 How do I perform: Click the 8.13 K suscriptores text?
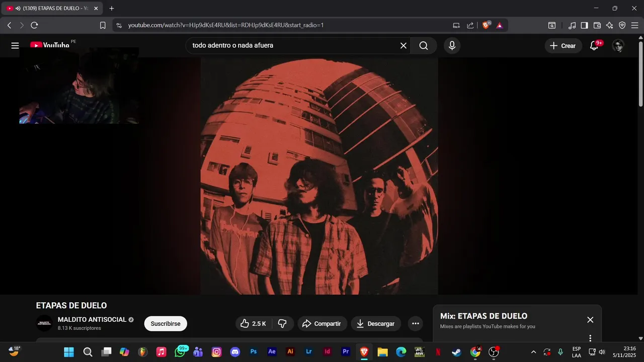79,328
